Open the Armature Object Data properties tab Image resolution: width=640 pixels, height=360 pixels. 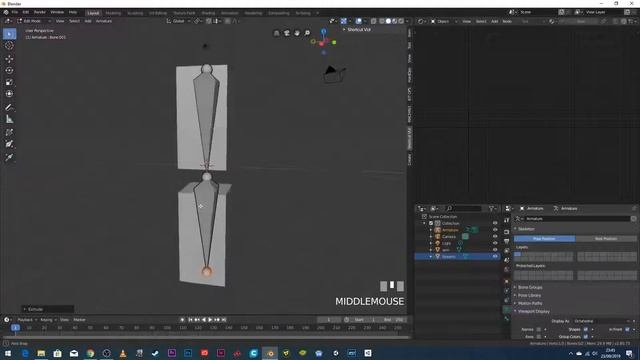tap(507, 309)
